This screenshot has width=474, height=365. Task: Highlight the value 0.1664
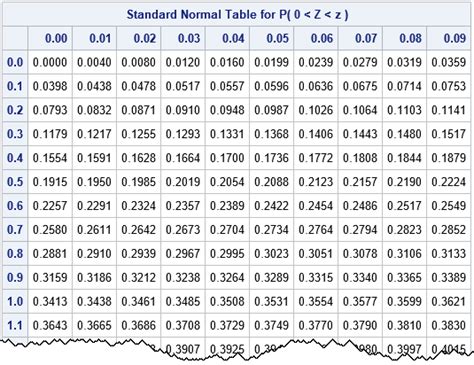coord(183,158)
